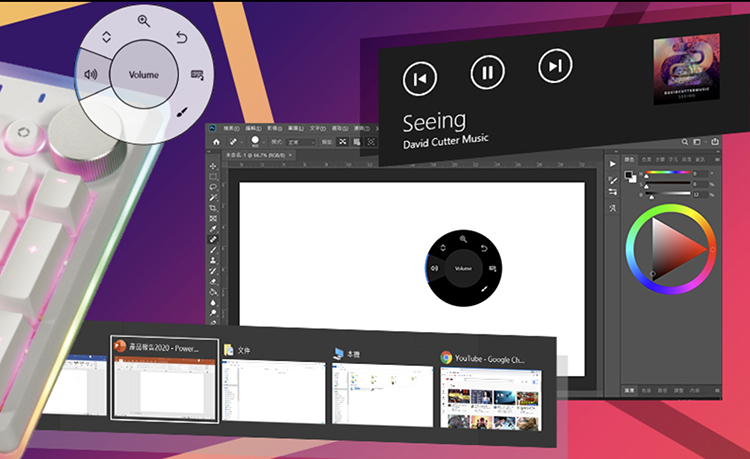Click the undo arrow on large radial dial

[x=182, y=39]
